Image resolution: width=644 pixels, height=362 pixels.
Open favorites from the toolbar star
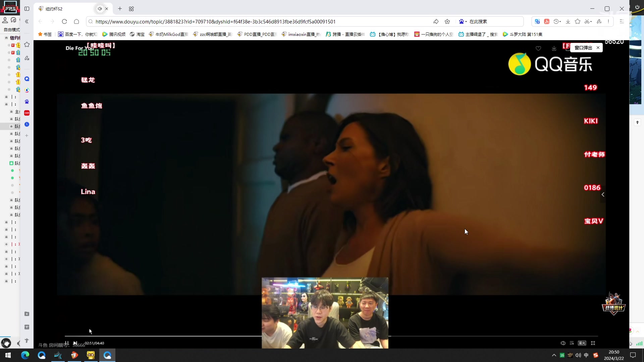point(578,21)
